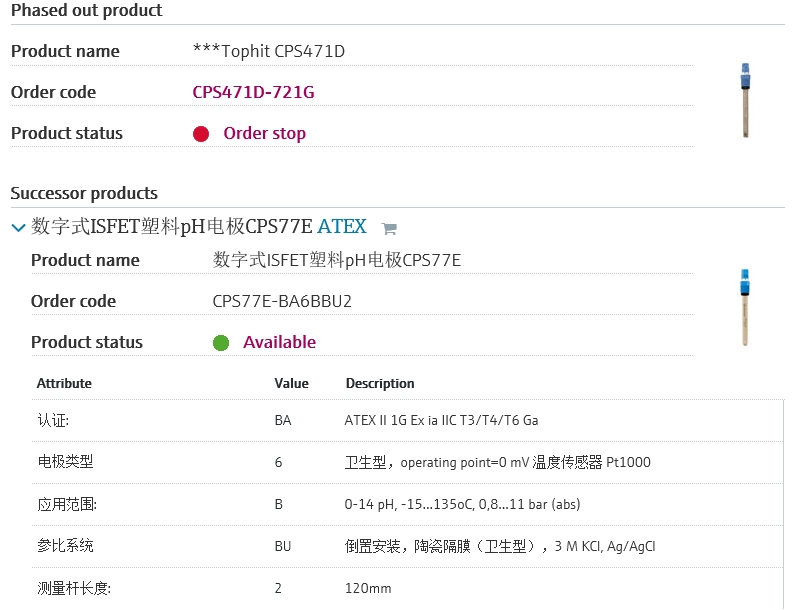Click the Value column header

pos(291,383)
